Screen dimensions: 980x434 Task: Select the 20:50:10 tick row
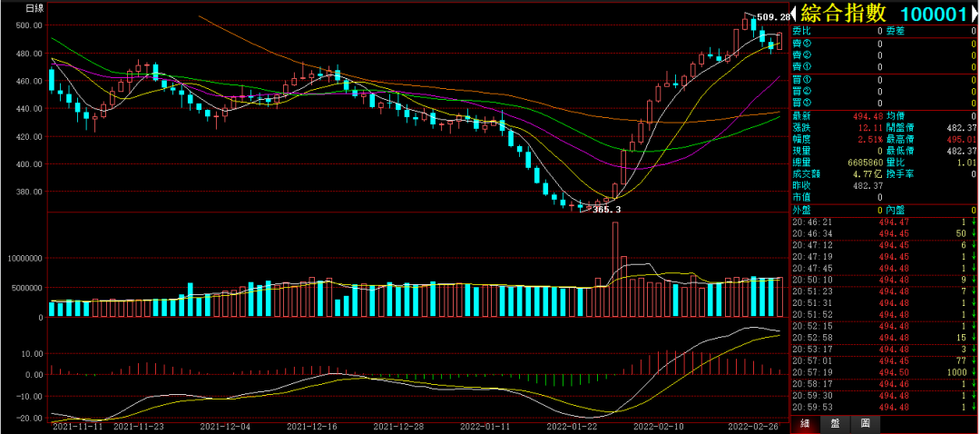tap(884, 280)
